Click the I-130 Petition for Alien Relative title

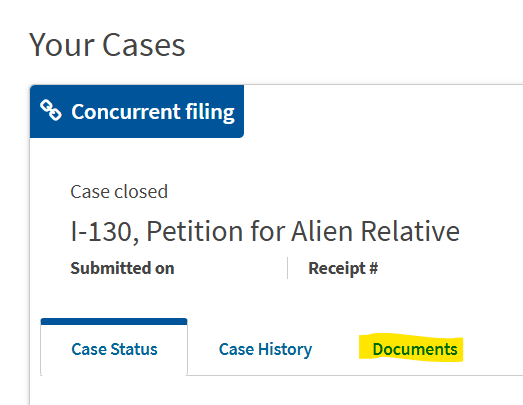(x=265, y=231)
